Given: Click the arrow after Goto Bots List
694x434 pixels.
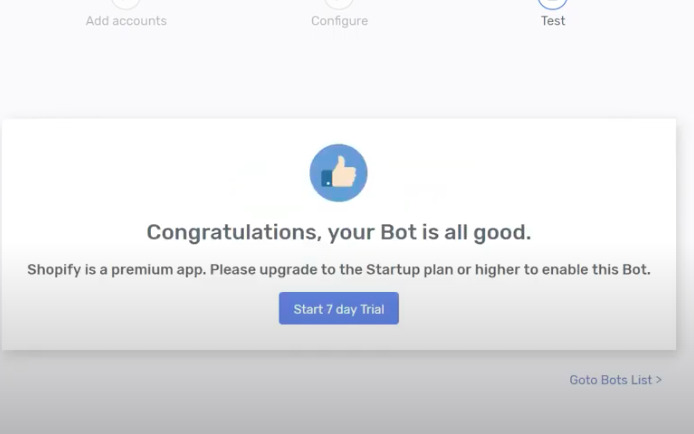Looking at the screenshot, I should point(658,380).
